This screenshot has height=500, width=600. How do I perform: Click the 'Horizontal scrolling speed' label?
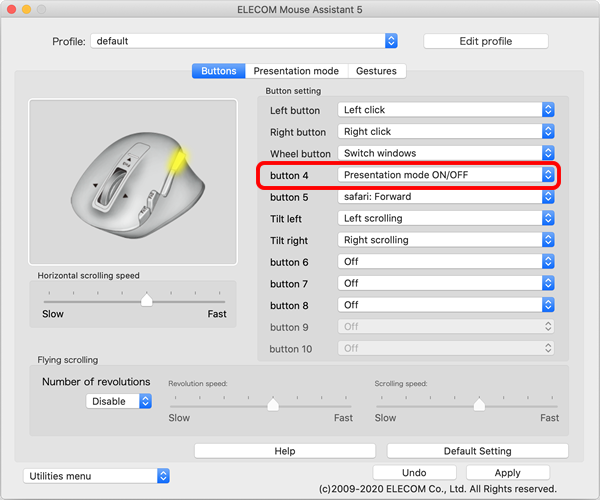(88, 275)
